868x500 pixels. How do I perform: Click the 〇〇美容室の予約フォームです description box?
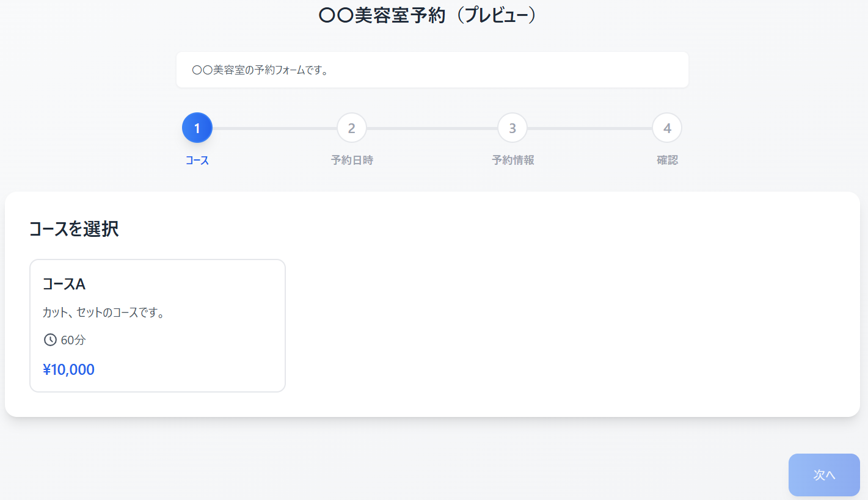coord(432,70)
